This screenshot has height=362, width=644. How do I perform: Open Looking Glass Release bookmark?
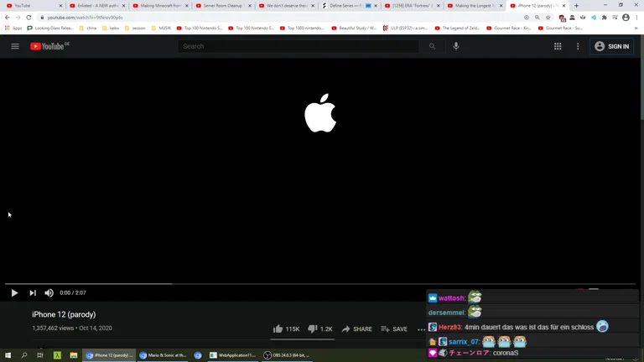point(50,28)
